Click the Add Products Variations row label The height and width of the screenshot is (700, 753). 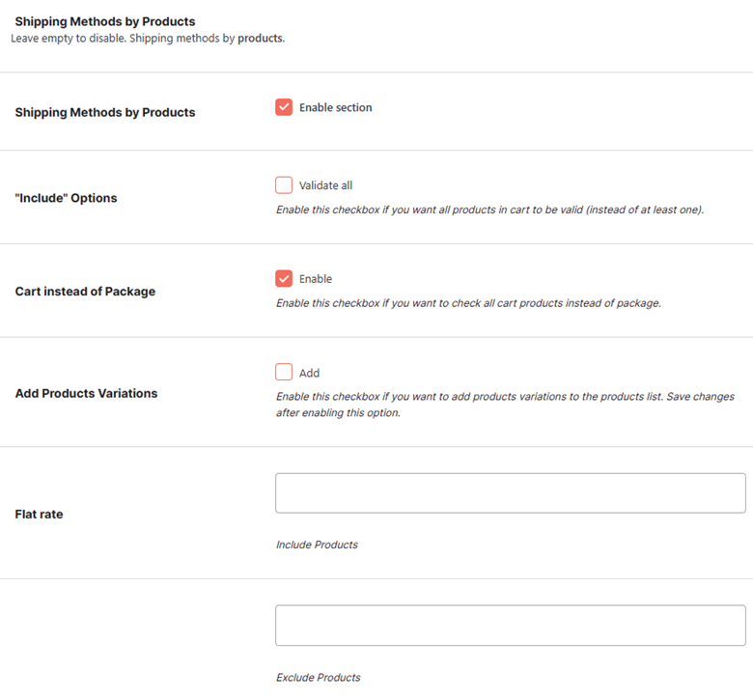[86, 393]
